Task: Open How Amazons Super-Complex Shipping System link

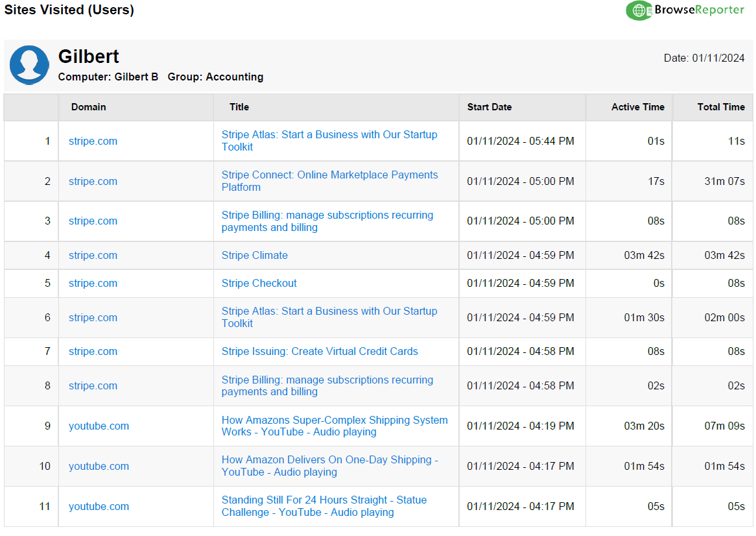Action: [x=335, y=426]
